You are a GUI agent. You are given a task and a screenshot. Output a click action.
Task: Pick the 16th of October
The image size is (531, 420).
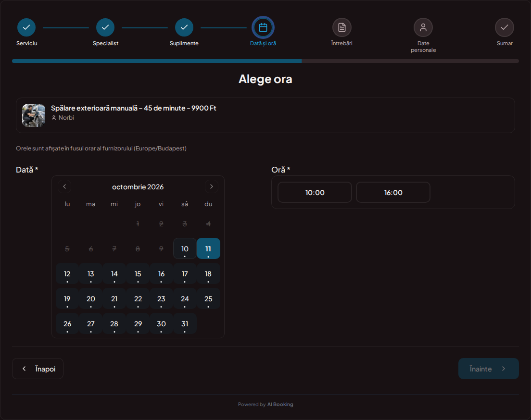pos(161,273)
